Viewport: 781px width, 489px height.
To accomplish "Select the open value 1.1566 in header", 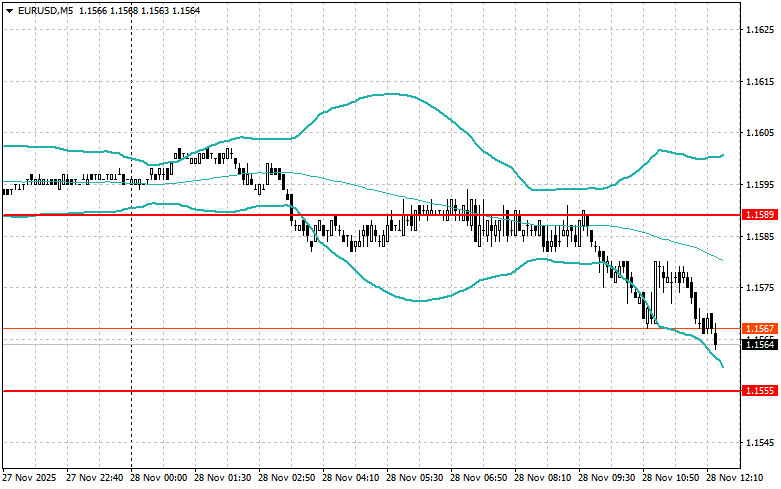I will (93, 10).
